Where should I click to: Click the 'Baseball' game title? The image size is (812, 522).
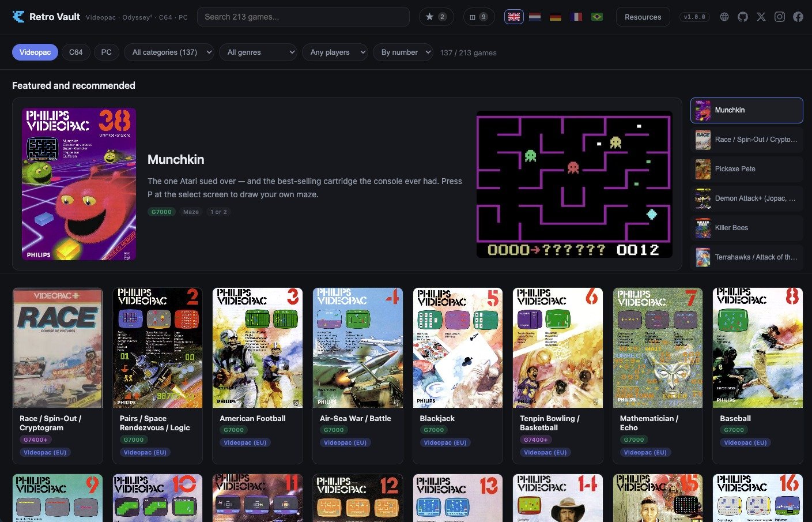pos(735,418)
